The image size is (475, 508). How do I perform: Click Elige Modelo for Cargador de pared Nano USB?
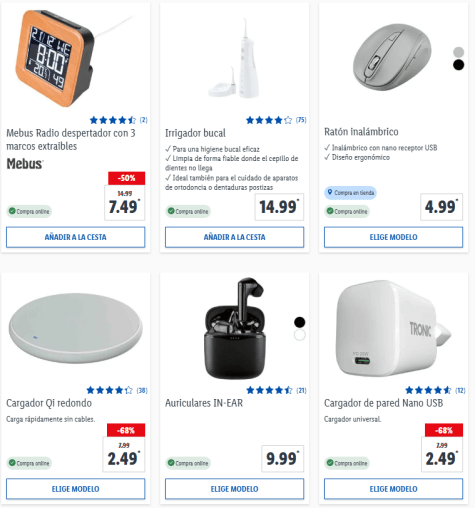coord(393,489)
